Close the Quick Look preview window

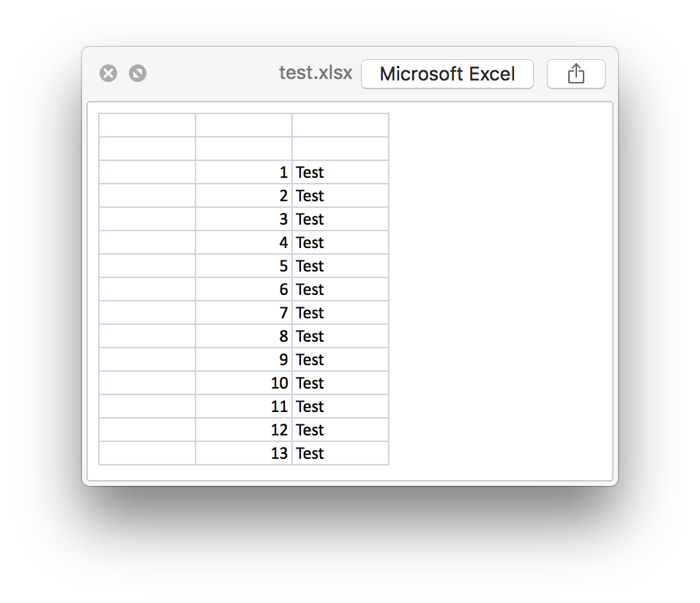pos(108,73)
